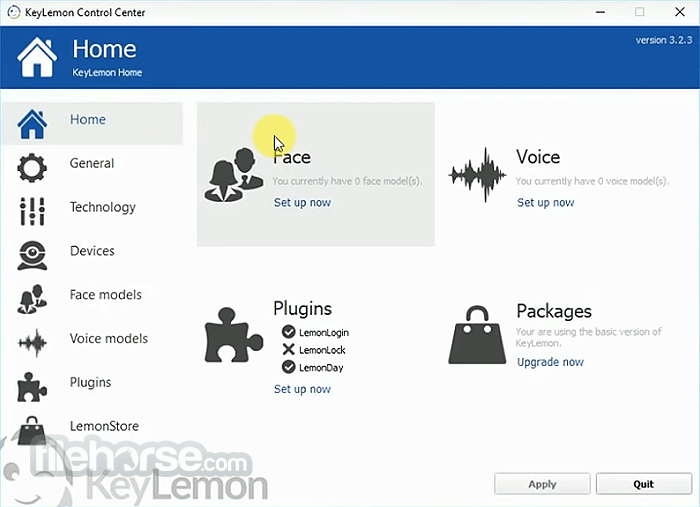Viewport: 700px width, 507px height.
Task: Click the Plugins puzzle icon in the sidebar
Action: pos(32,387)
